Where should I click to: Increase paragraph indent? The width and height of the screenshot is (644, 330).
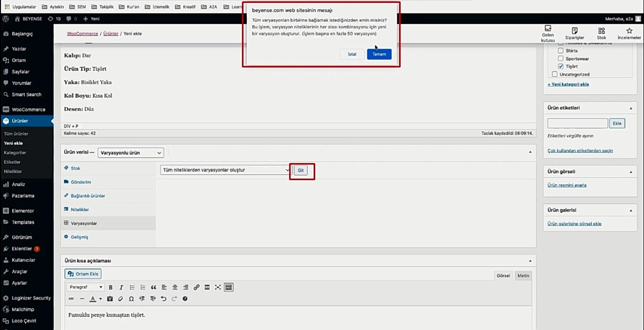click(153, 298)
